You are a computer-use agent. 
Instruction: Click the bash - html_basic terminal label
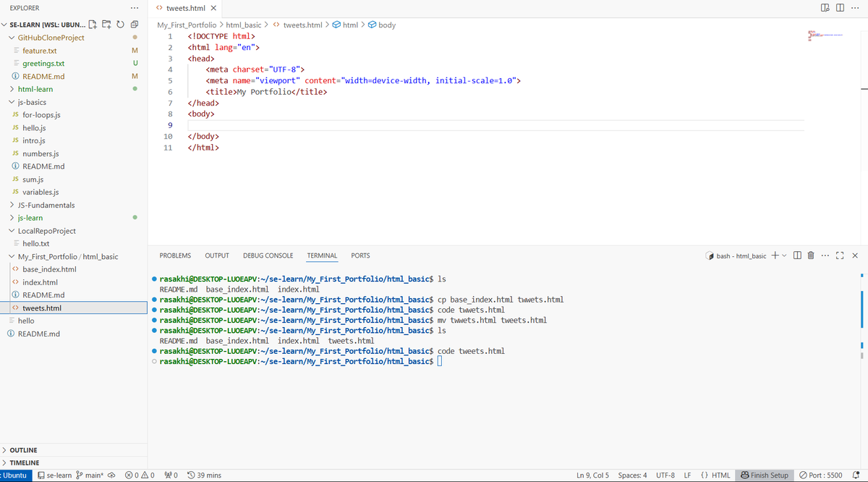pyautogui.click(x=736, y=255)
